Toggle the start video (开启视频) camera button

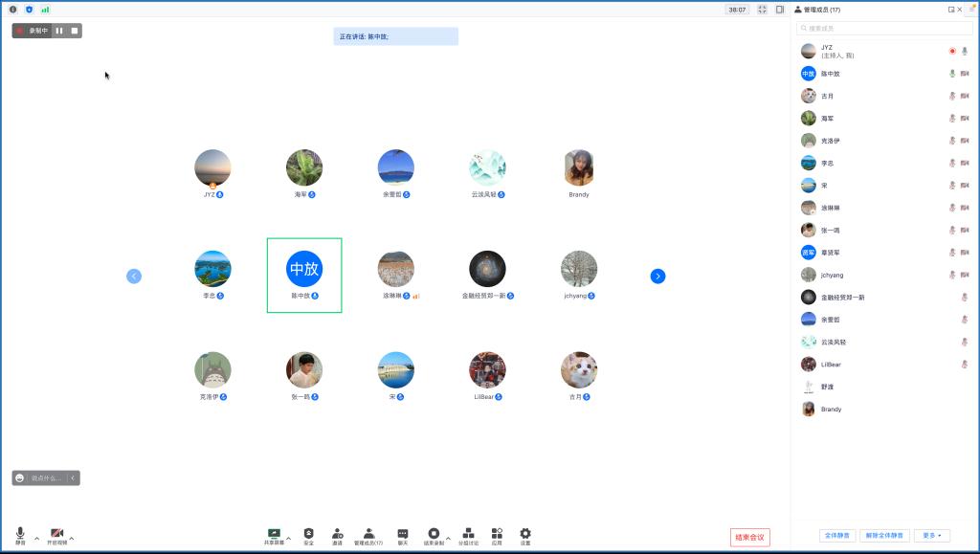[56, 534]
